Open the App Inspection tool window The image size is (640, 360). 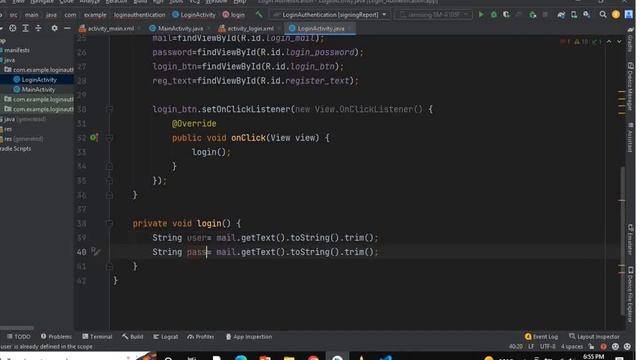249,337
